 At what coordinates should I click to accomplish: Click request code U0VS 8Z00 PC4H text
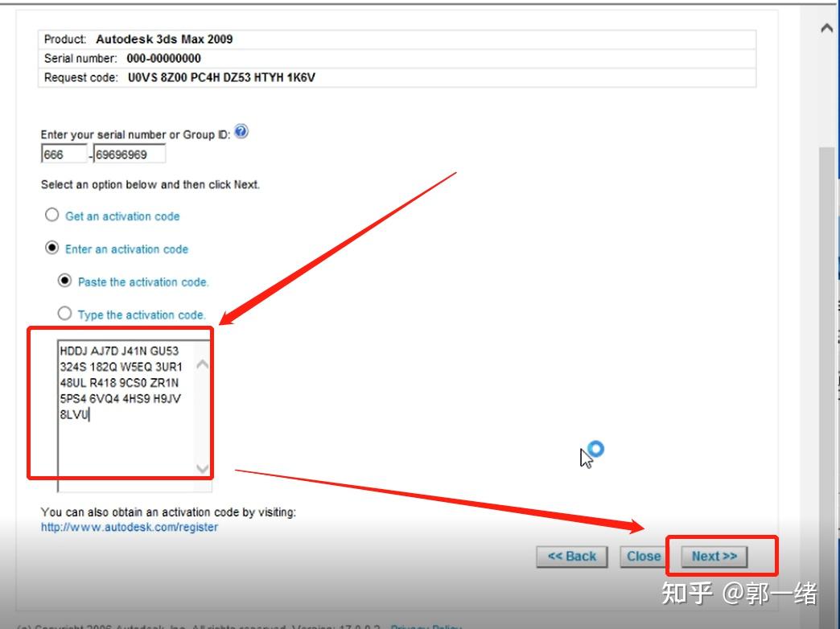[221, 78]
